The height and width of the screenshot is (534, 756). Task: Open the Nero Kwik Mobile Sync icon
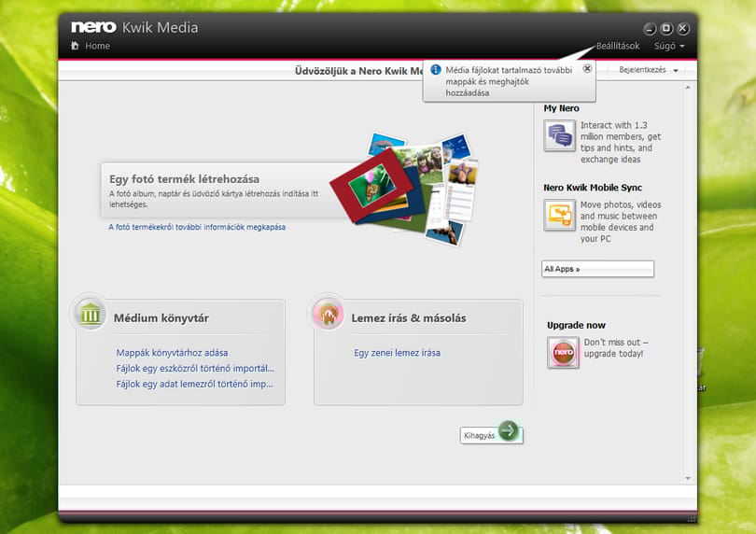559,215
